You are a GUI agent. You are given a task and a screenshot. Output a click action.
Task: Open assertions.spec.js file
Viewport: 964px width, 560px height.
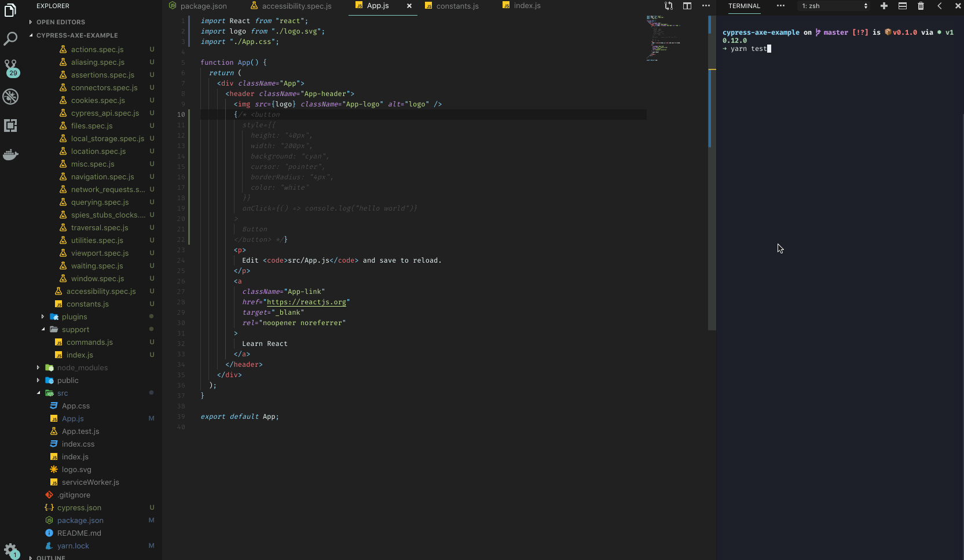[x=102, y=75]
